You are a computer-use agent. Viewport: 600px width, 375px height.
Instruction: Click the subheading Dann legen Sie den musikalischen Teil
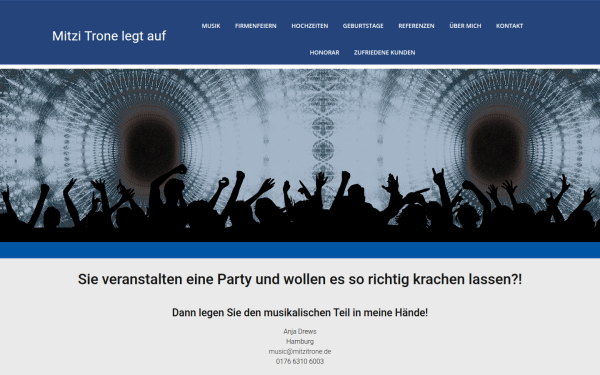300,313
